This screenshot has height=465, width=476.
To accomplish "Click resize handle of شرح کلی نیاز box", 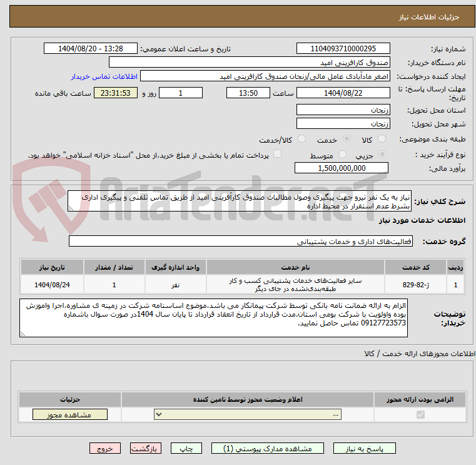I will point(71,208).
